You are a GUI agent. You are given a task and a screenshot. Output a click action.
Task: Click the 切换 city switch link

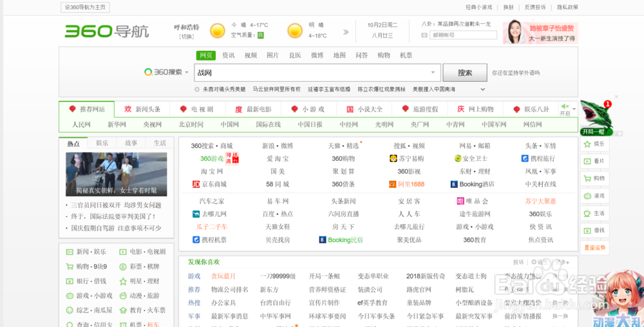tap(187, 37)
